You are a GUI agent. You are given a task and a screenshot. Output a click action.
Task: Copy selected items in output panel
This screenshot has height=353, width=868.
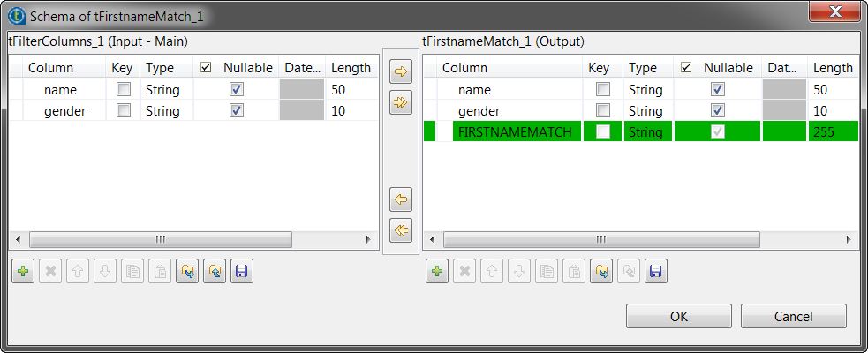tap(547, 271)
